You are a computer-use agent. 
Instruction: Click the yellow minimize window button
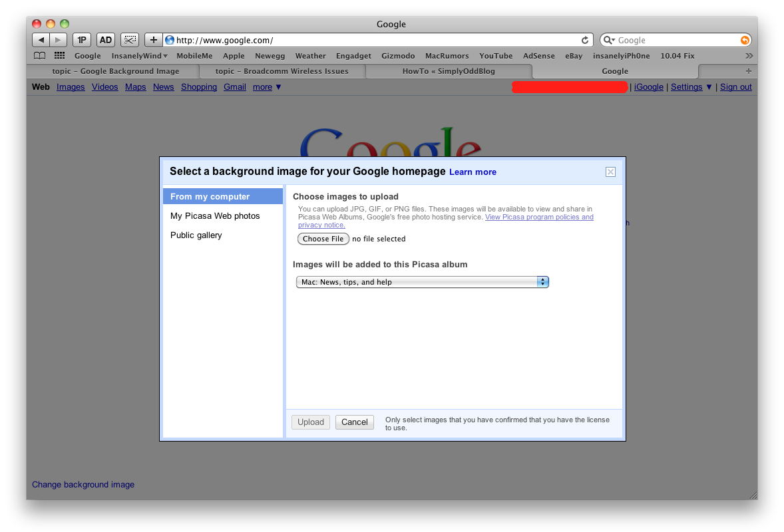pos(51,23)
